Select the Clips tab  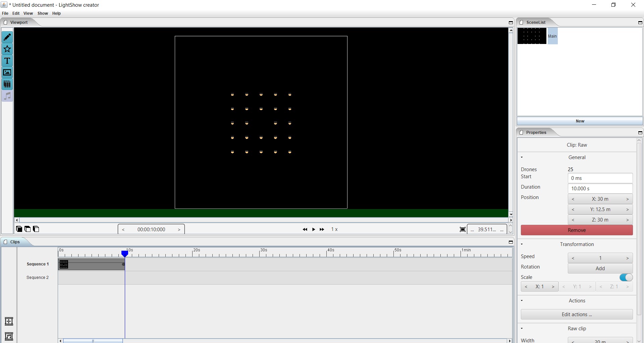tap(15, 242)
